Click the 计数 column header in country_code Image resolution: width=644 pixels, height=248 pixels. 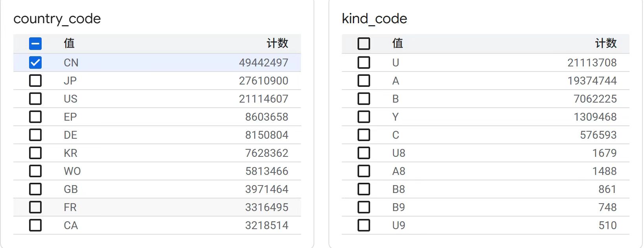click(x=277, y=43)
